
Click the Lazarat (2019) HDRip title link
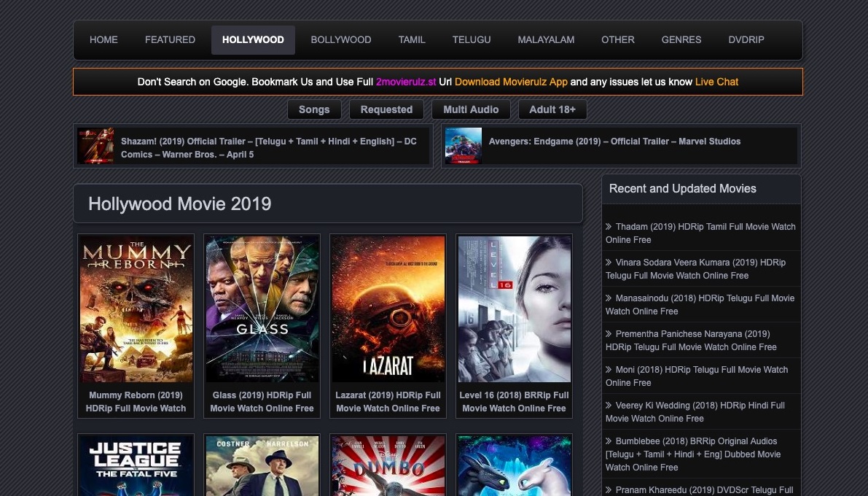(x=388, y=402)
